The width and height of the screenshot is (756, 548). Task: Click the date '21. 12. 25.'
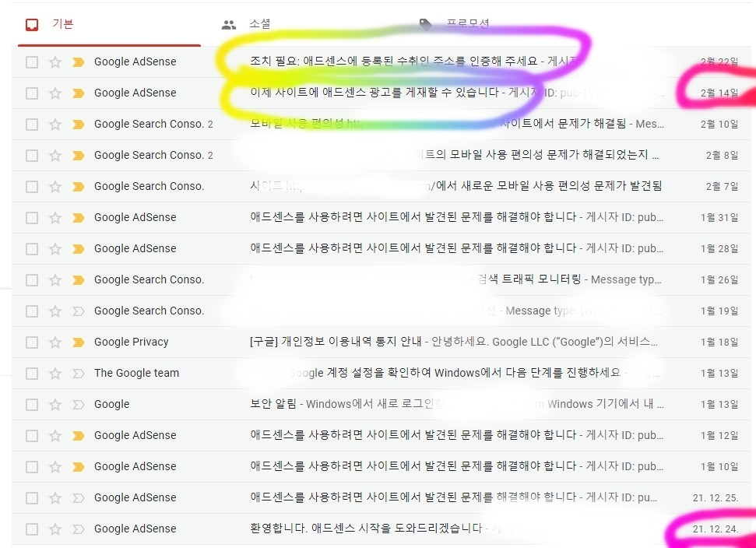tap(716, 498)
